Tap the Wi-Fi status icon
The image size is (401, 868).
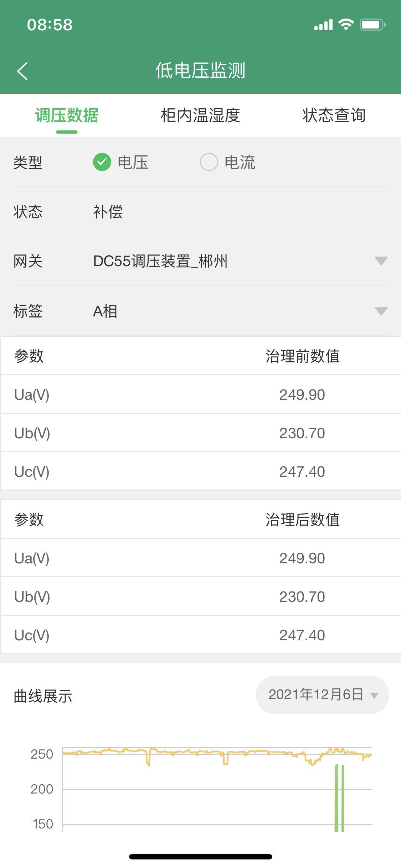(345, 25)
